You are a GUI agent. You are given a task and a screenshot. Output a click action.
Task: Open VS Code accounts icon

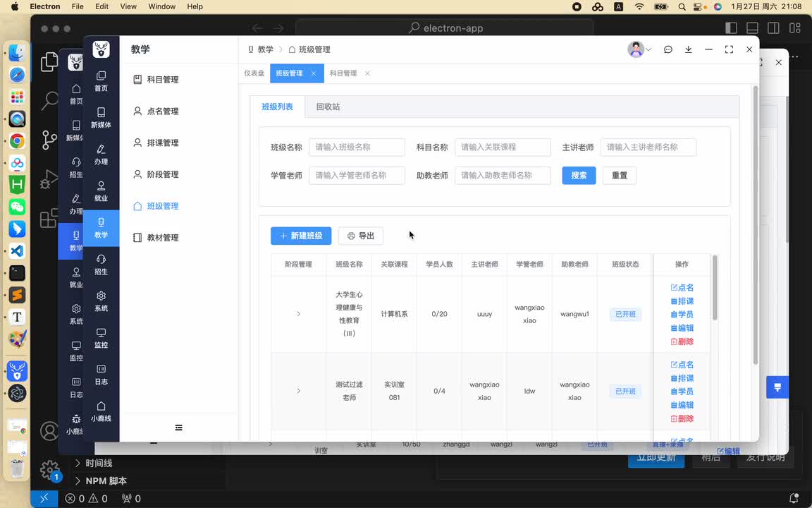tap(50, 431)
